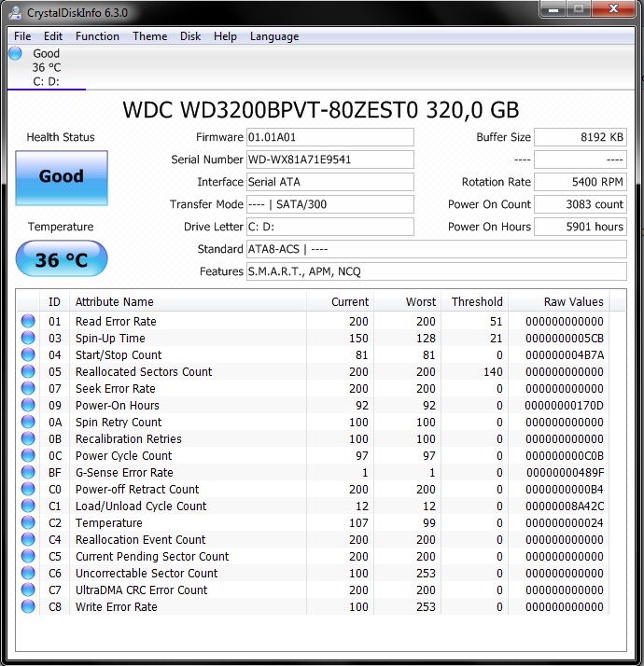The image size is (644, 666).
Task: Click the Serial Number field
Action: point(329,160)
